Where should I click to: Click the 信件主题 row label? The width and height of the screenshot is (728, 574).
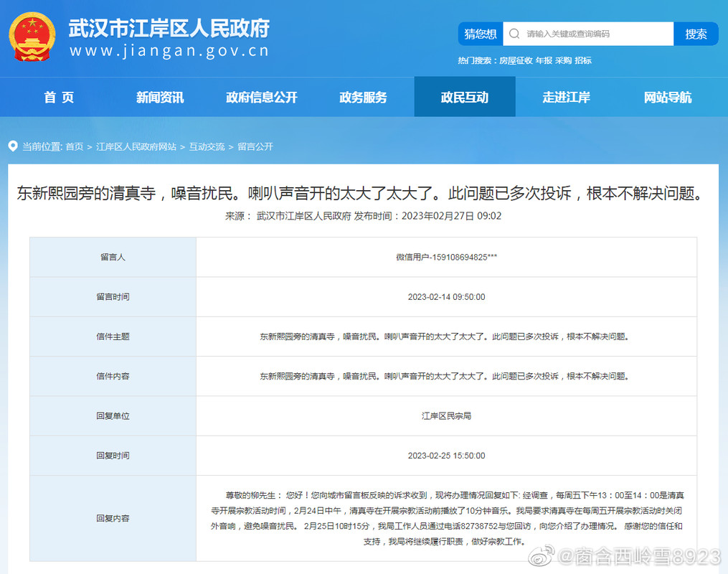tap(113, 337)
